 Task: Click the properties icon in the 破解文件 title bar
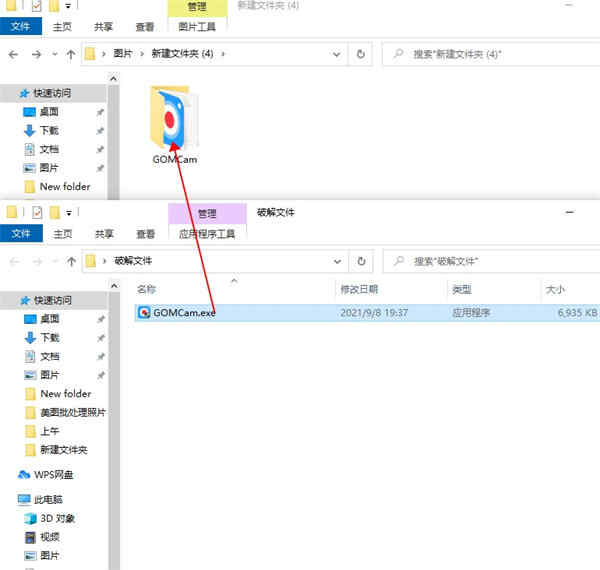point(37,212)
